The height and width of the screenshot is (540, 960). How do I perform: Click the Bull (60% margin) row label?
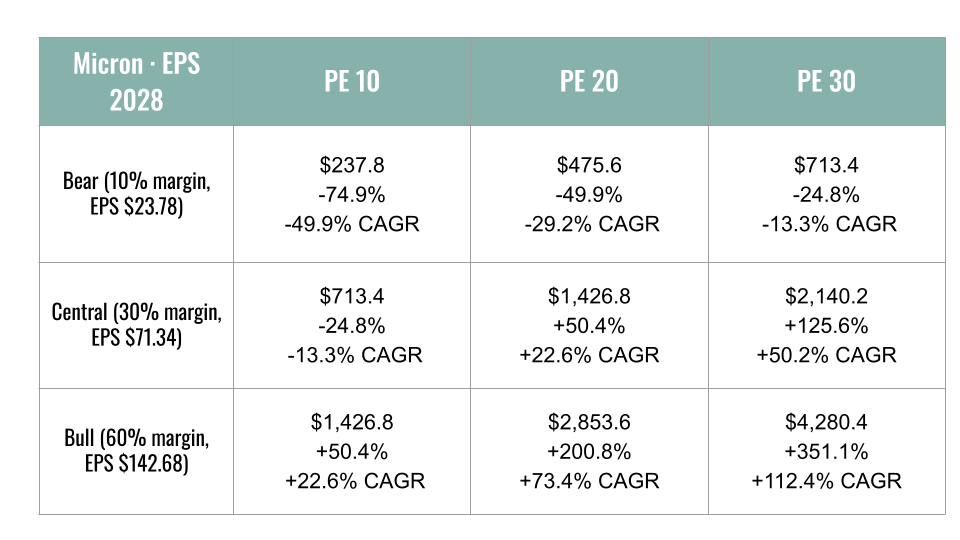pos(136,451)
